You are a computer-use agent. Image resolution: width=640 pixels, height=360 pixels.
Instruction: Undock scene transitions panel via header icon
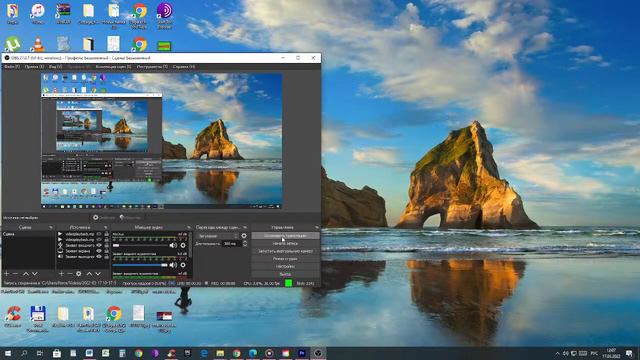[x=245, y=227]
